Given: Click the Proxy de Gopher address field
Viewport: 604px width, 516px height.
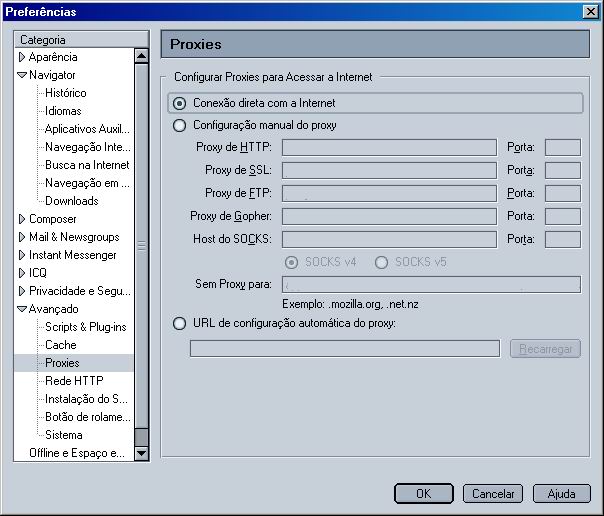Looking at the screenshot, I should 389,216.
